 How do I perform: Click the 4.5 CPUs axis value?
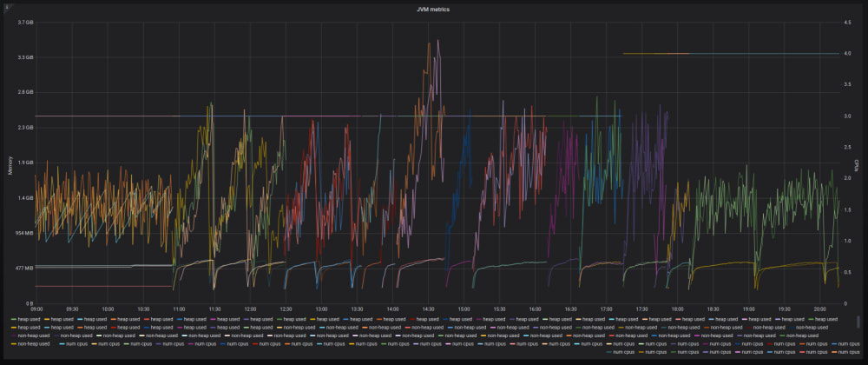(x=847, y=22)
